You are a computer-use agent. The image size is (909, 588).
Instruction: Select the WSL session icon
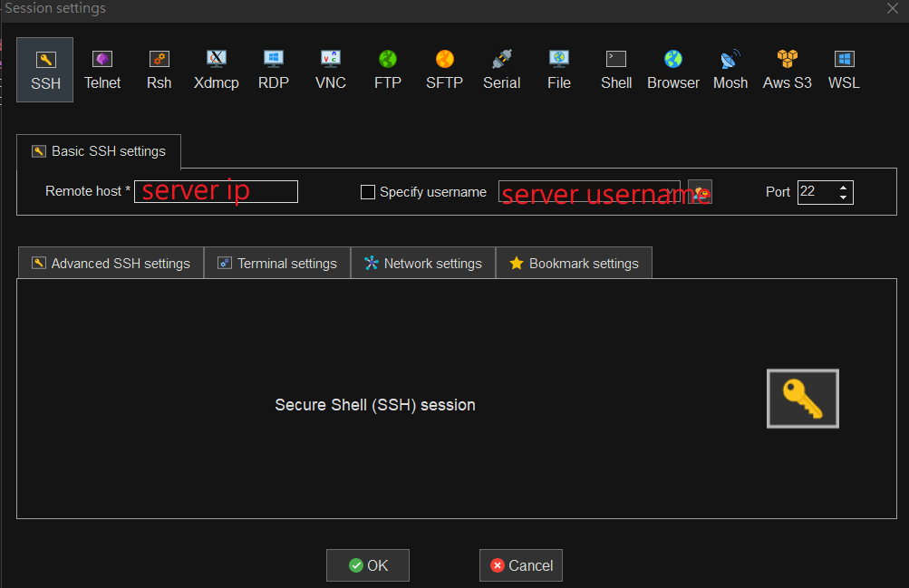point(844,69)
